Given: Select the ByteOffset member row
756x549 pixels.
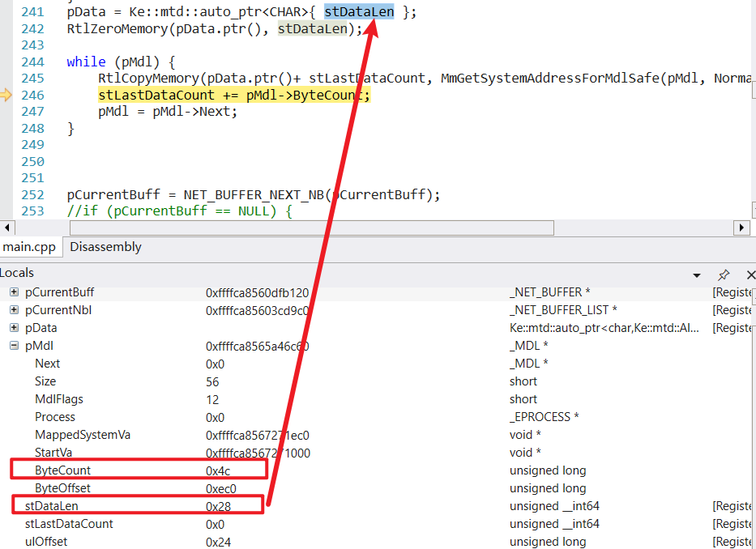Looking at the screenshot, I should (378, 488).
